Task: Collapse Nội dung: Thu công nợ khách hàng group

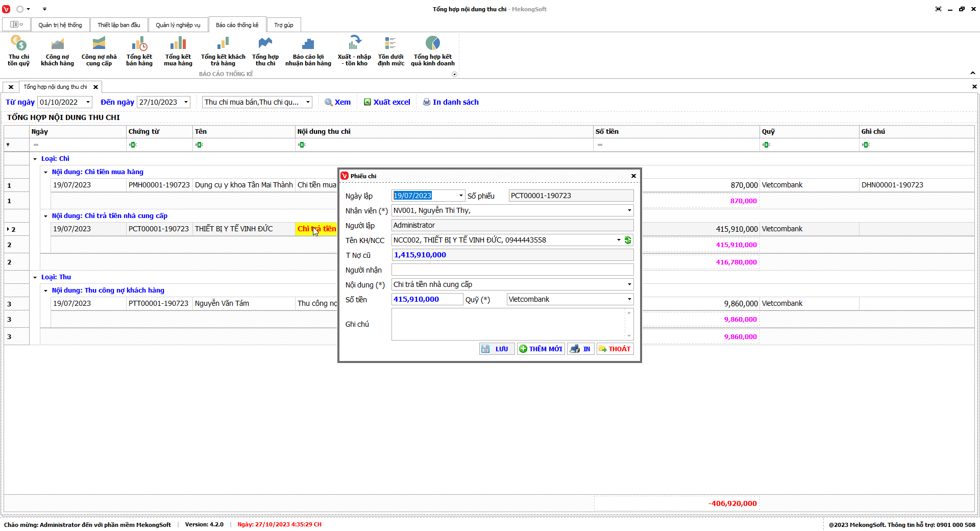Action: tap(45, 291)
